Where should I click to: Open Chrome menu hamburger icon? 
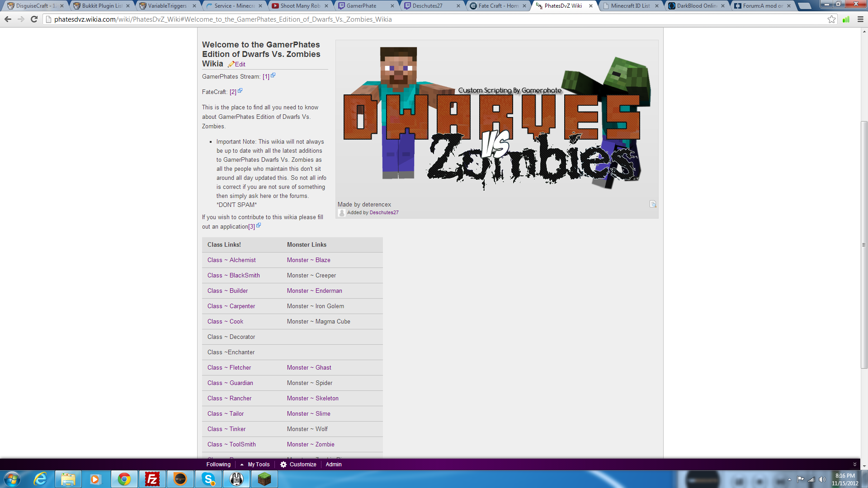860,19
